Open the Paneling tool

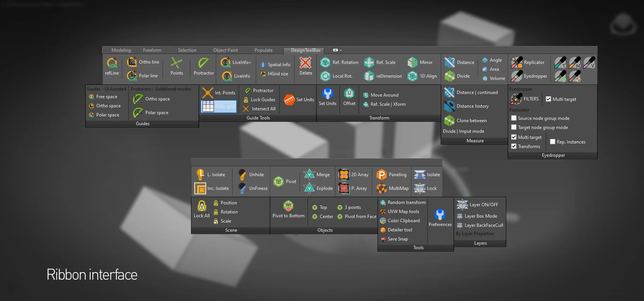[381, 175]
